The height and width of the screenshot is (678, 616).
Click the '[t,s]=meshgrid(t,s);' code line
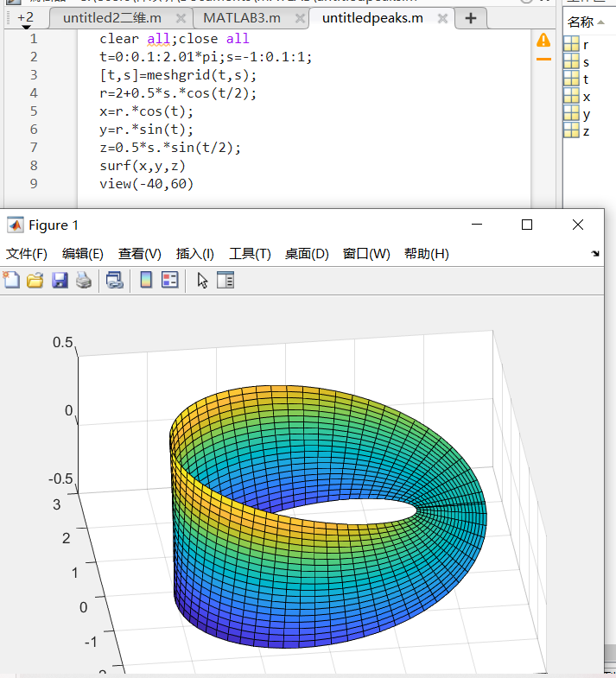tap(178, 75)
